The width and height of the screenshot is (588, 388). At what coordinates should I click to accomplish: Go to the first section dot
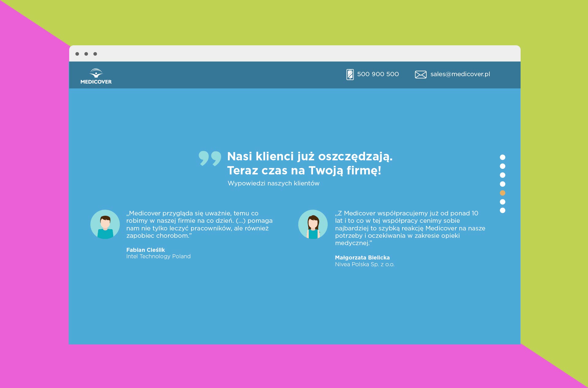(503, 157)
